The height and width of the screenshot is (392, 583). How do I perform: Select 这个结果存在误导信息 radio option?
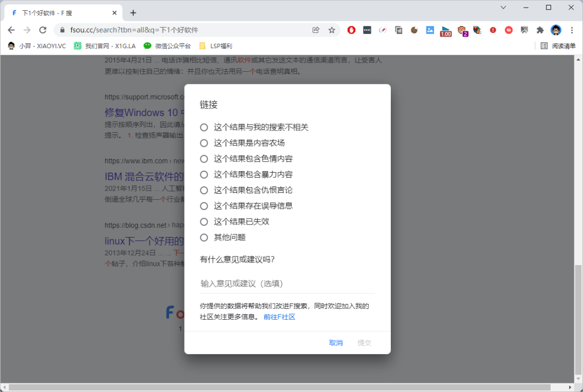pyautogui.click(x=204, y=206)
